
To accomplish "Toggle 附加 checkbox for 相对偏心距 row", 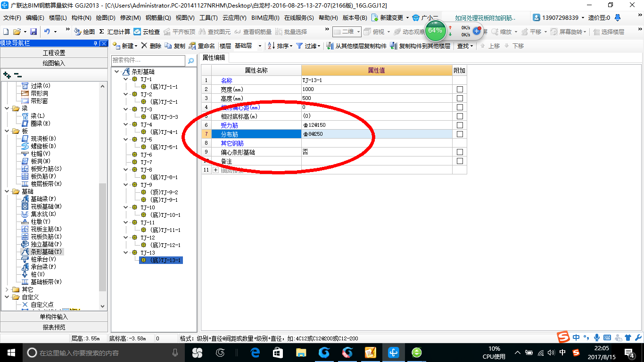I will [460, 107].
